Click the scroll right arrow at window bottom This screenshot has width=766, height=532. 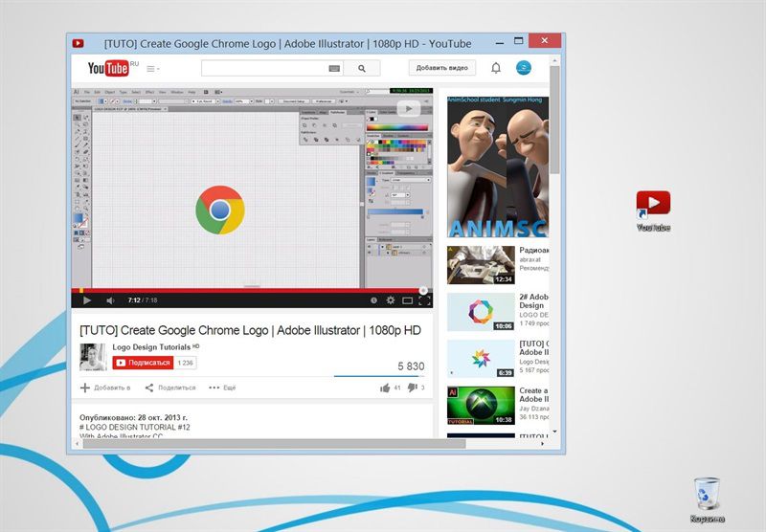click(542, 444)
